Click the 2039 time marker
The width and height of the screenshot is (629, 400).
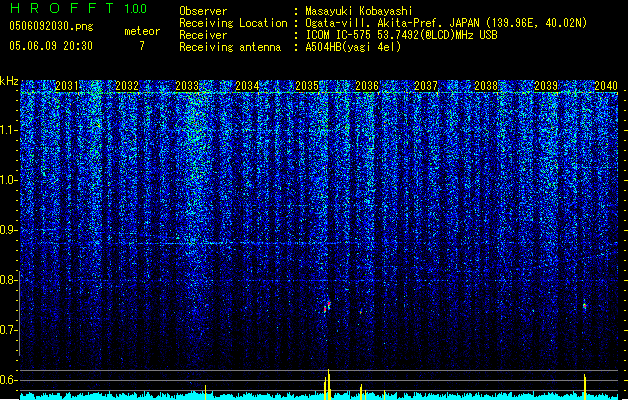[x=546, y=85]
